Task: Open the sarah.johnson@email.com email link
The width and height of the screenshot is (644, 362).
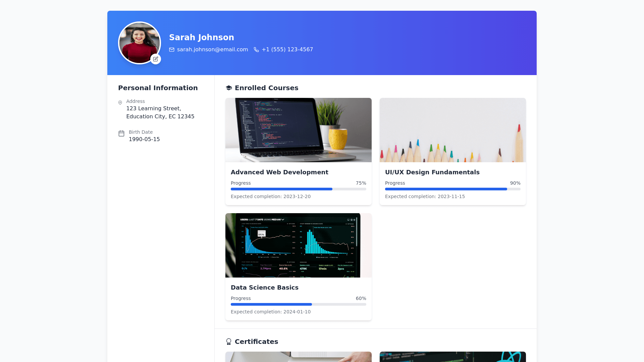Action: pos(212,50)
